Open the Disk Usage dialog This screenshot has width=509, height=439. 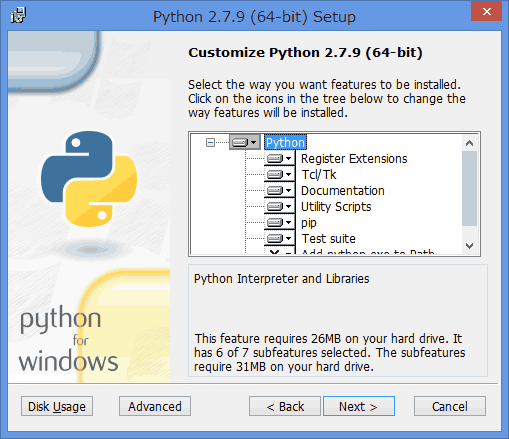pos(57,406)
